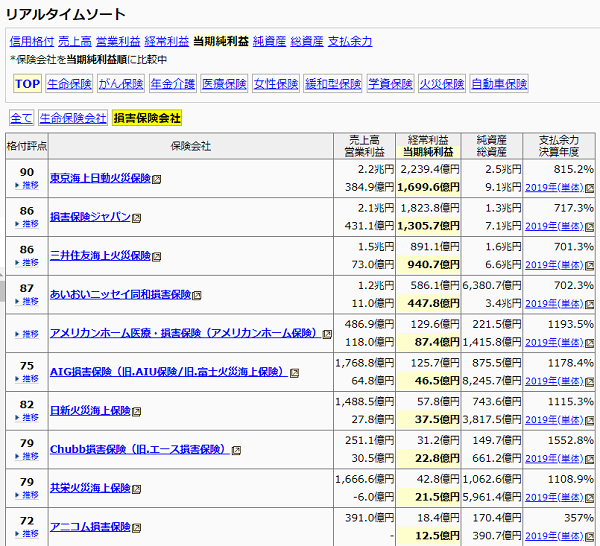This screenshot has width=600, height=546.
Task: Open external link icon beside アメリカンホーム医療・損害保険
Action: [327, 334]
